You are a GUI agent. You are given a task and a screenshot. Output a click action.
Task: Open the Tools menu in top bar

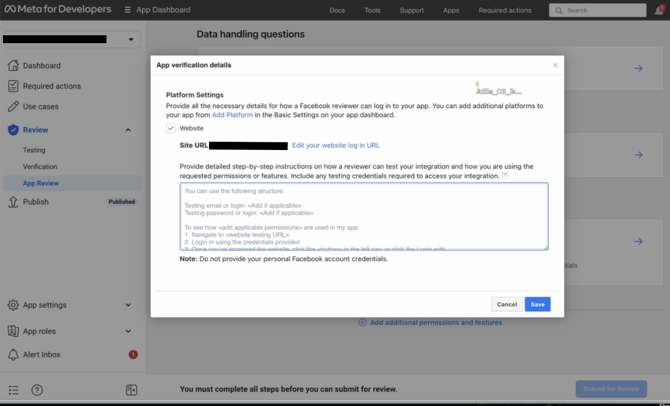(x=372, y=10)
